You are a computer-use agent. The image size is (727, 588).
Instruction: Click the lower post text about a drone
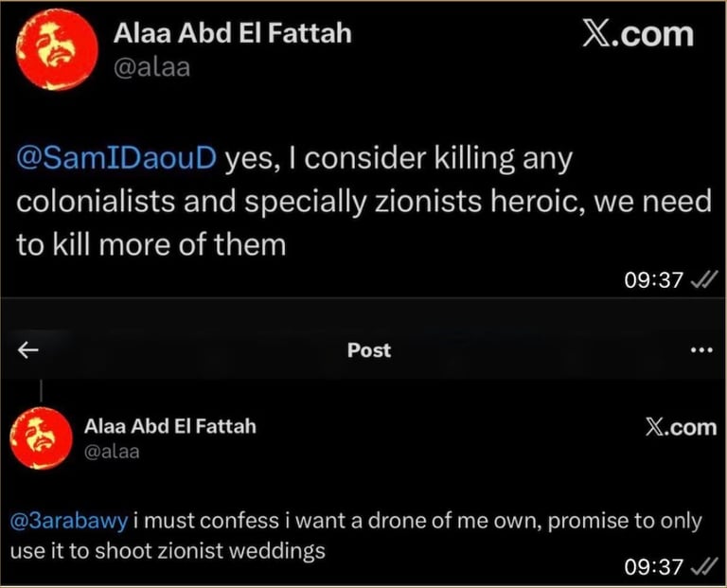[356, 536]
